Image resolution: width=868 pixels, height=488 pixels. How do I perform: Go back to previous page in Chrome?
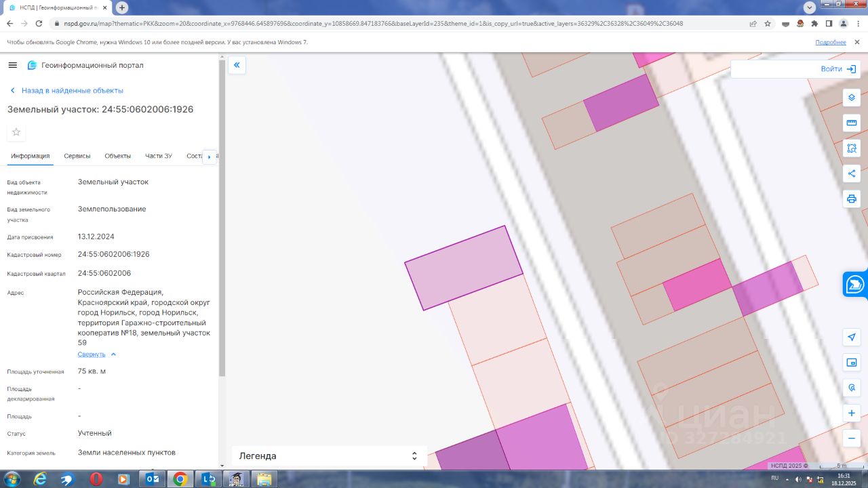[9, 23]
